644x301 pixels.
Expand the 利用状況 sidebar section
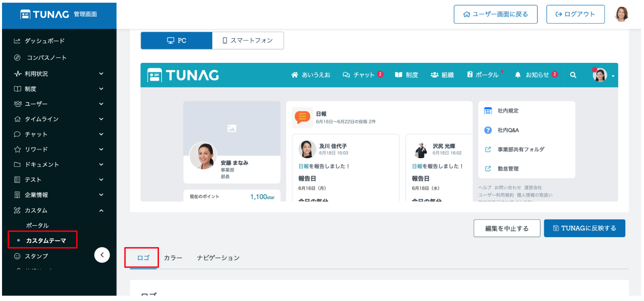(x=101, y=74)
